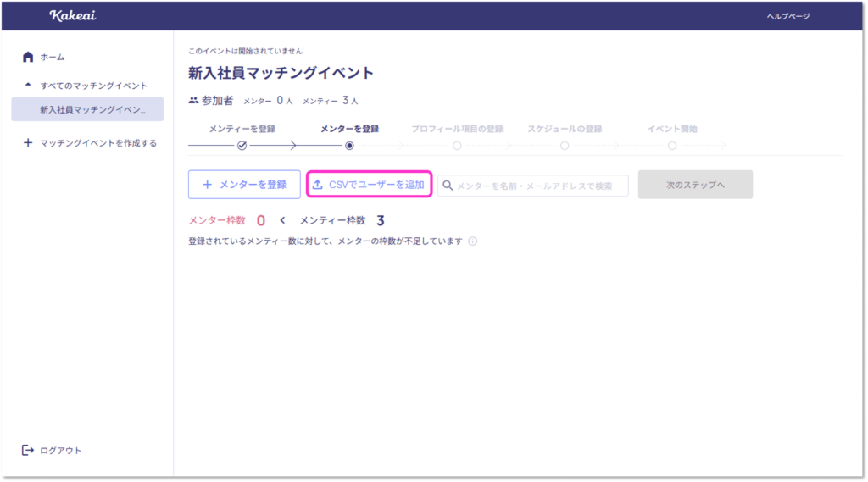Screen dimensions: 868x482
Task: Collapse the すべてのマッチングイベント tree
Action: 28,86
